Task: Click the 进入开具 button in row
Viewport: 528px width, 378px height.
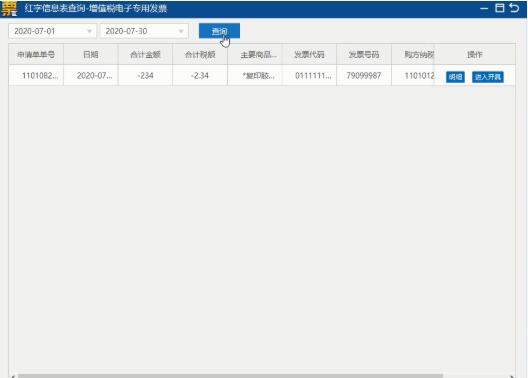Action: coord(488,77)
